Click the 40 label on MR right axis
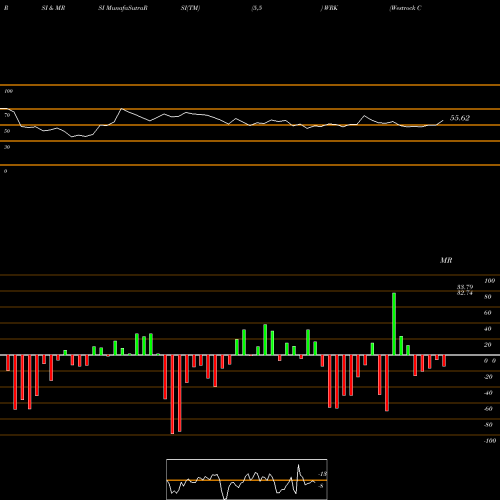 point(488,329)
